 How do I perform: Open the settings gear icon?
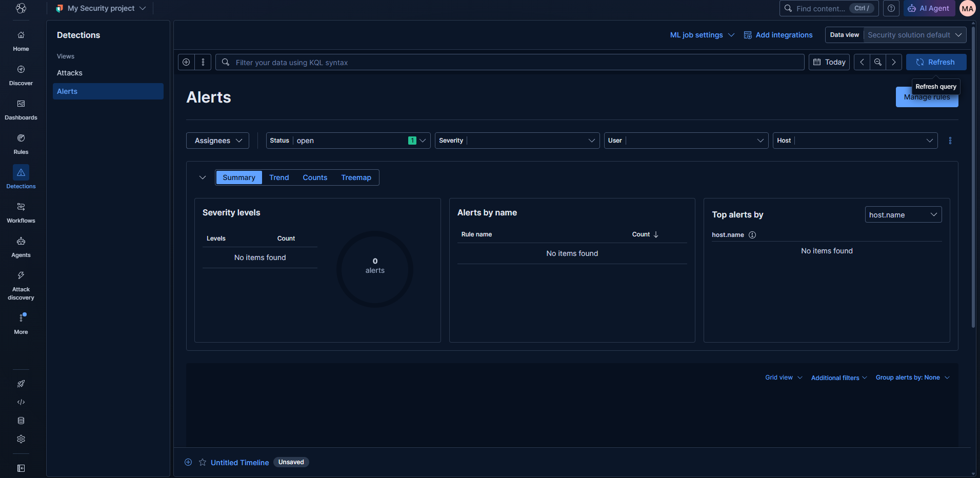[x=21, y=439]
